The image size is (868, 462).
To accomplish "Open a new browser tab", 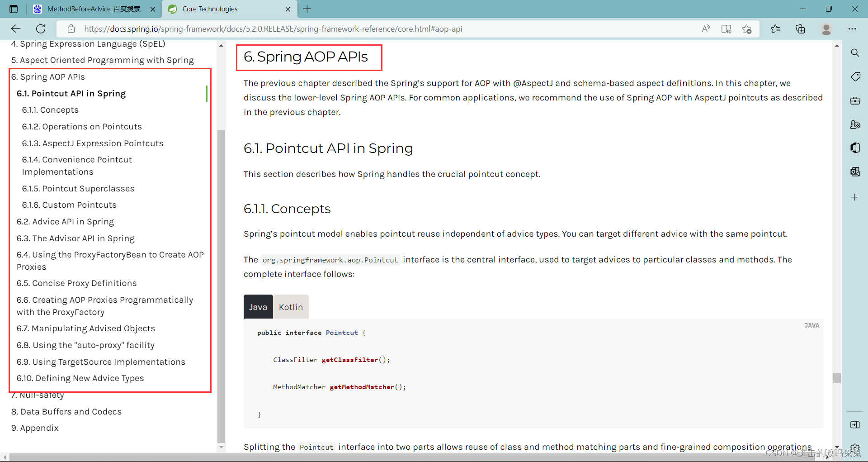I will pyautogui.click(x=307, y=9).
